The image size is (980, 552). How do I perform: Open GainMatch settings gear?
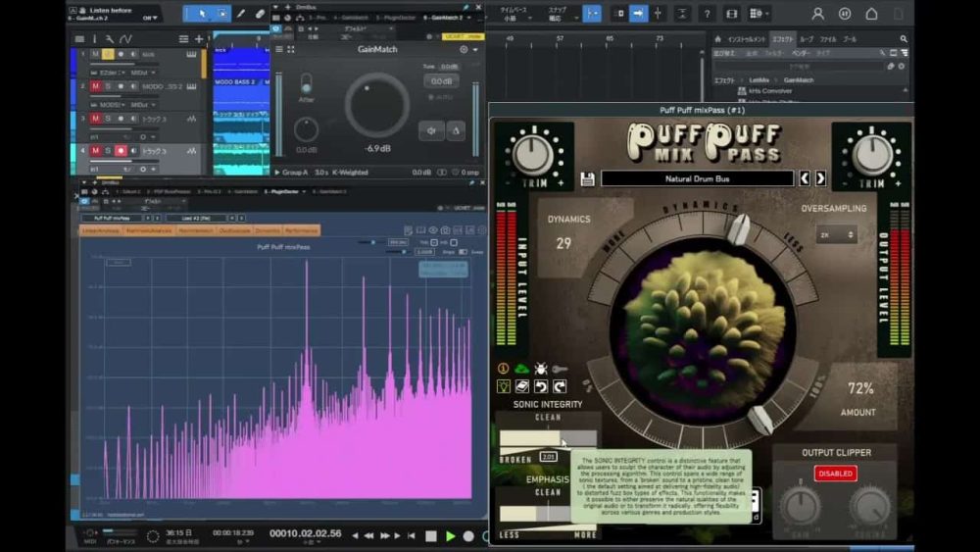464,49
